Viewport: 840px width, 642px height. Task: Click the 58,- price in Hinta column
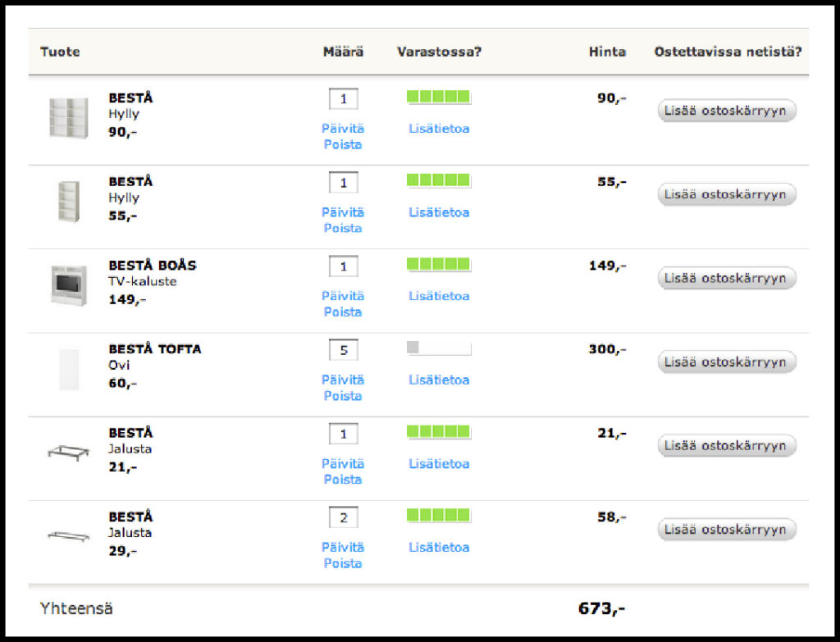click(x=612, y=517)
